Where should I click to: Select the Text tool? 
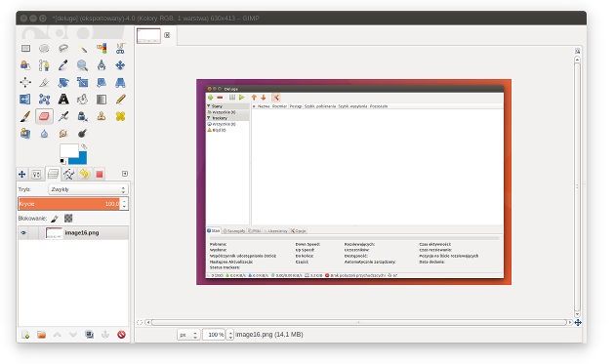(63, 100)
